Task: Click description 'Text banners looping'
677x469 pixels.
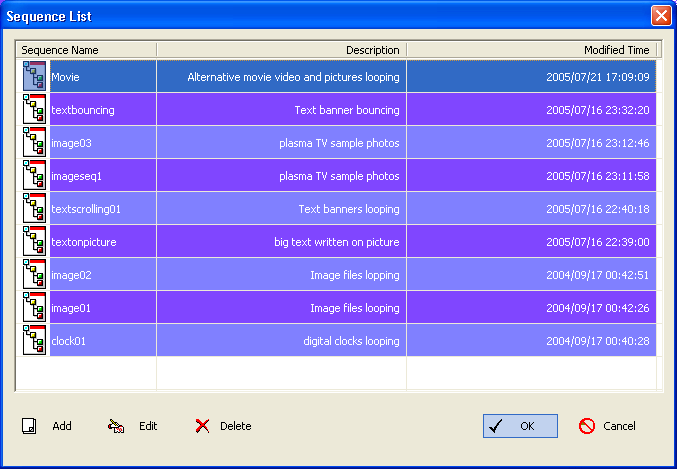Action: tap(349, 209)
